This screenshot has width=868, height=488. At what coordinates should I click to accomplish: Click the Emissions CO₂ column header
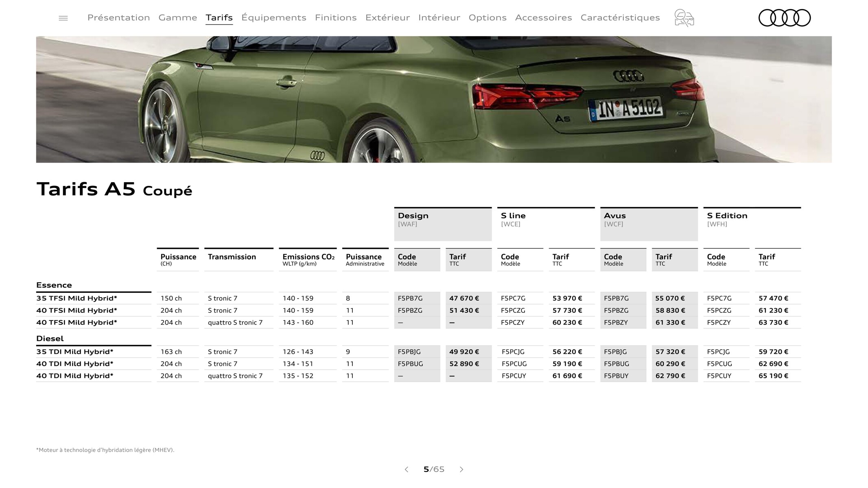coord(308,259)
